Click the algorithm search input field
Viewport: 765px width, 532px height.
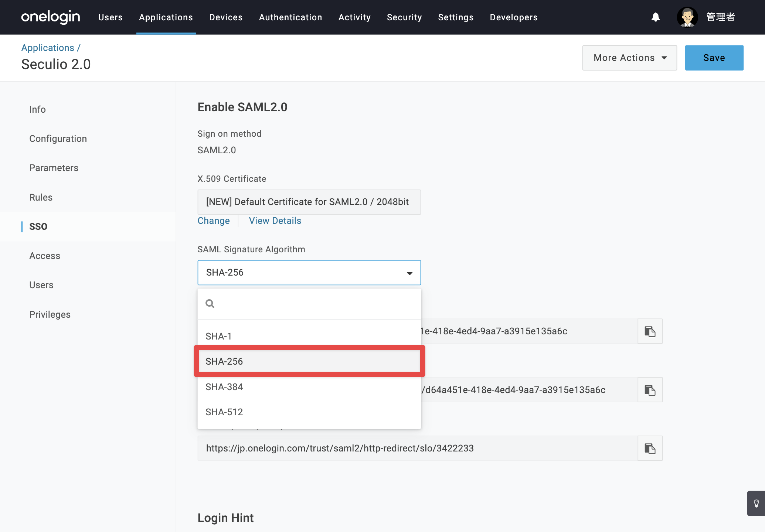click(309, 304)
